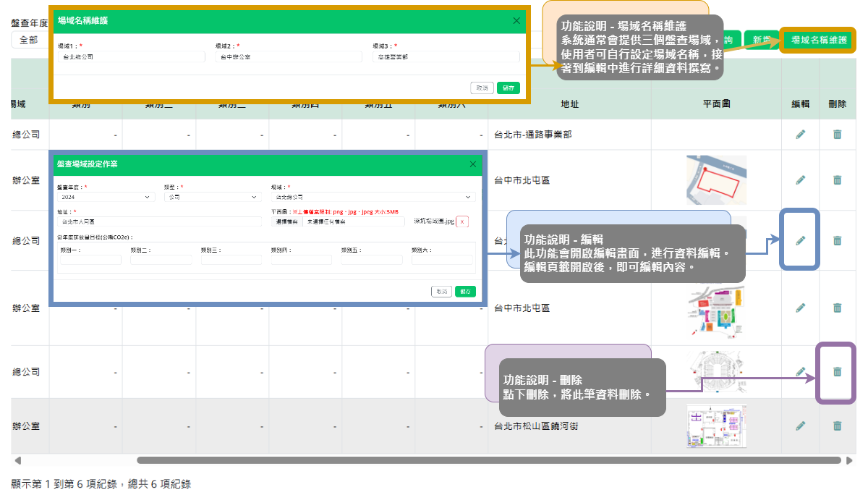Click edit pencil for 台北市-通路事業部 row
Viewport: 868px width, 503px height.
point(800,135)
